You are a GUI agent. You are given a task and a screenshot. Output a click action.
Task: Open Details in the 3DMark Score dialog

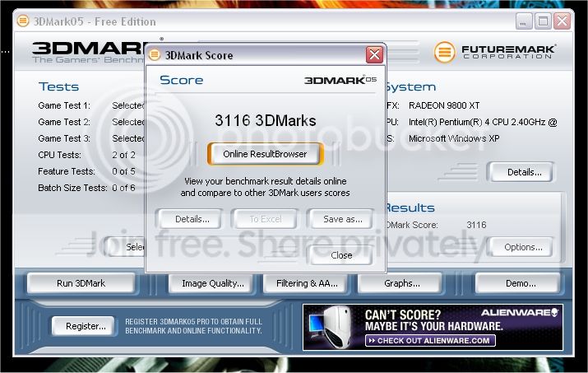[192, 219]
